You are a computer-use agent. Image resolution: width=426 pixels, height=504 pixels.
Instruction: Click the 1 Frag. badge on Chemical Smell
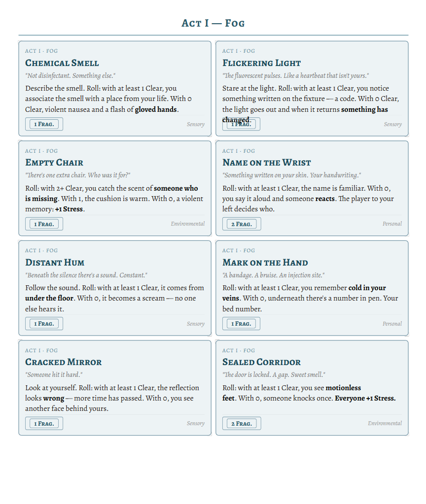(x=44, y=124)
